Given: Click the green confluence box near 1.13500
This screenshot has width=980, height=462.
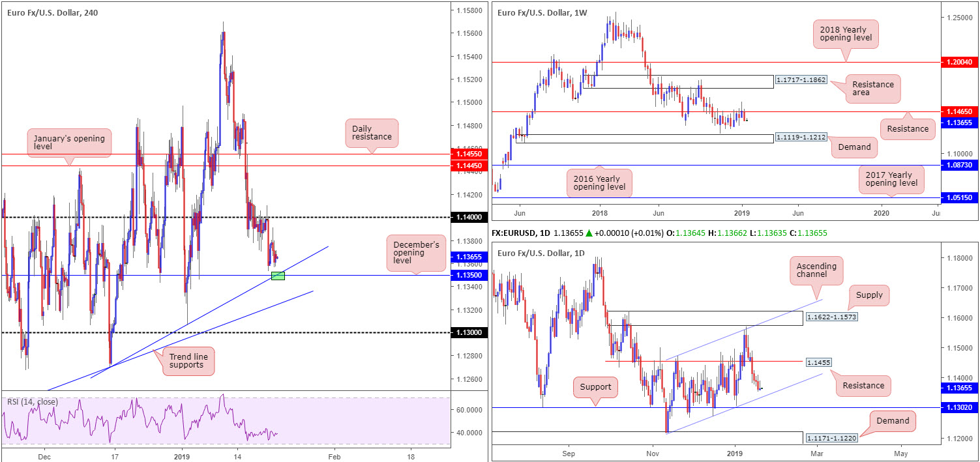Looking at the screenshot, I should [278, 276].
